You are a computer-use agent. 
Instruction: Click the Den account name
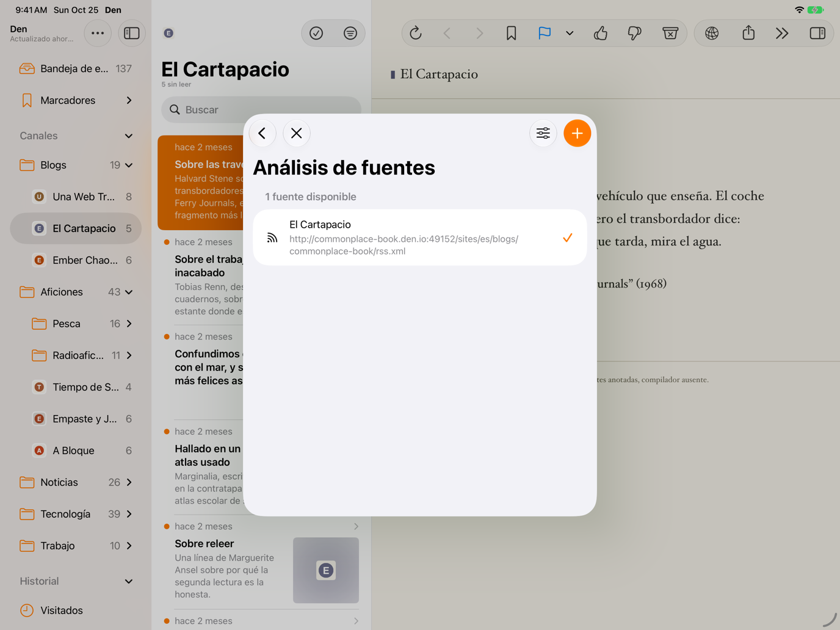[x=19, y=29]
